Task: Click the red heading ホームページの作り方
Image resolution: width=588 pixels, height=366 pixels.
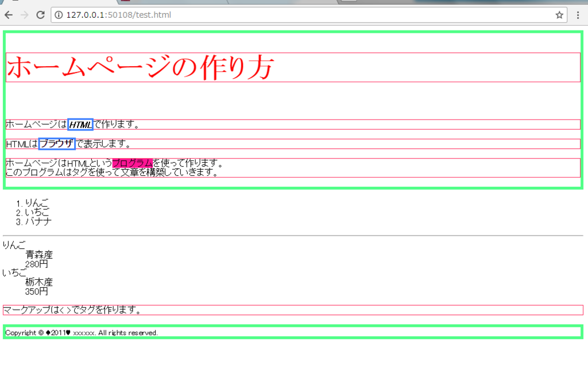Action: click(x=140, y=67)
